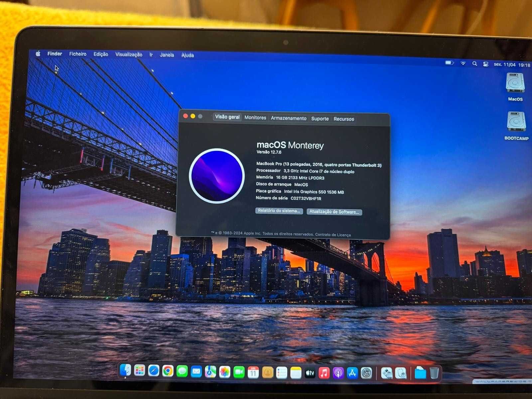The image size is (532, 399).
Task: Switch to the Armazenamento tab
Action: coord(289,118)
